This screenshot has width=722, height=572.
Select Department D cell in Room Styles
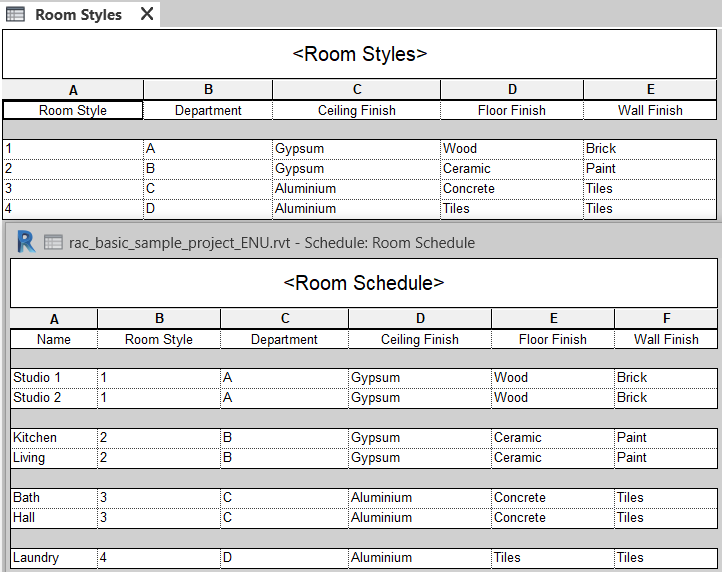(208, 209)
